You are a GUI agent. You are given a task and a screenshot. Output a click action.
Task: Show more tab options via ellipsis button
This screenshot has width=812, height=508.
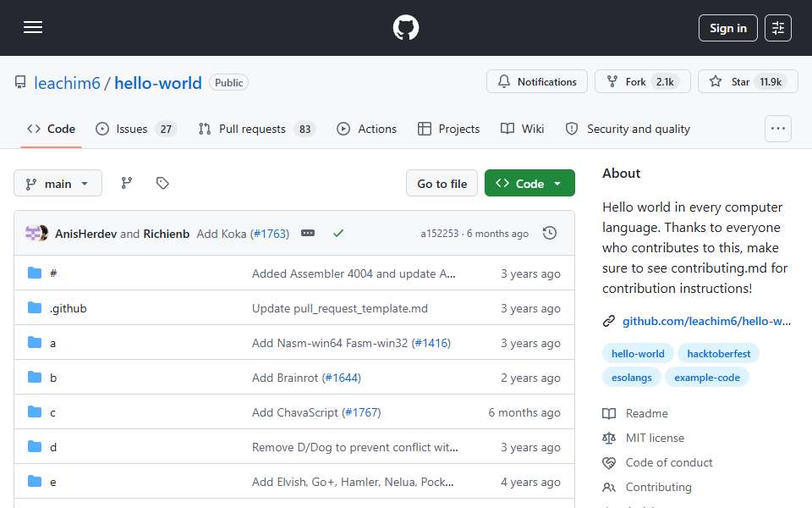(778, 129)
